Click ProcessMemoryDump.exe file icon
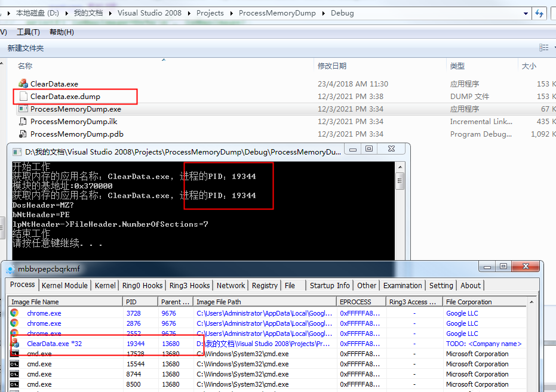 23,109
